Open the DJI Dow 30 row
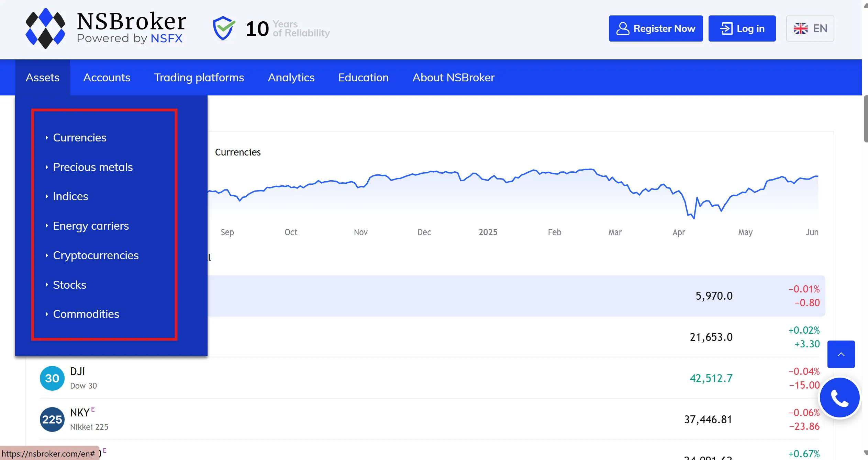The image size is (868, 460). click(430, 378)
